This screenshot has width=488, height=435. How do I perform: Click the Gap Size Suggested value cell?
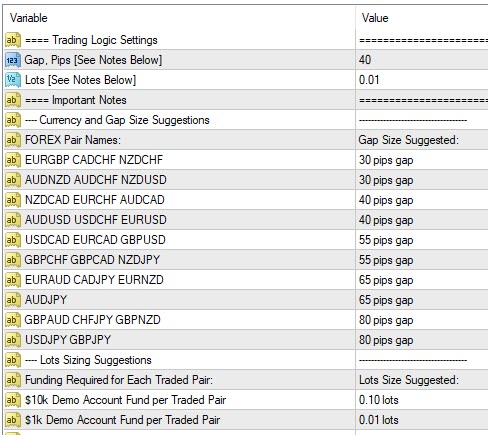coord(422,140)
